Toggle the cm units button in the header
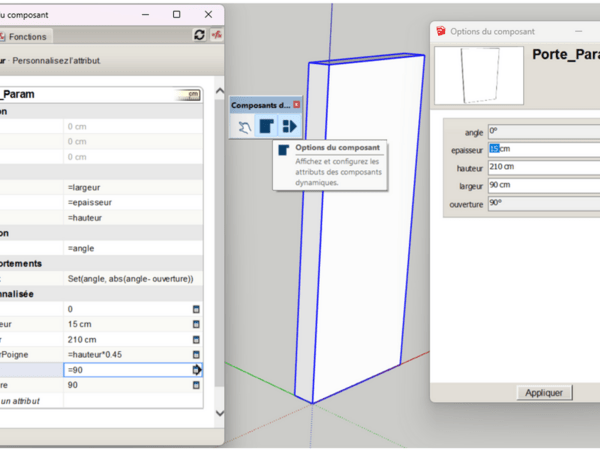 (x=188, y=94)
